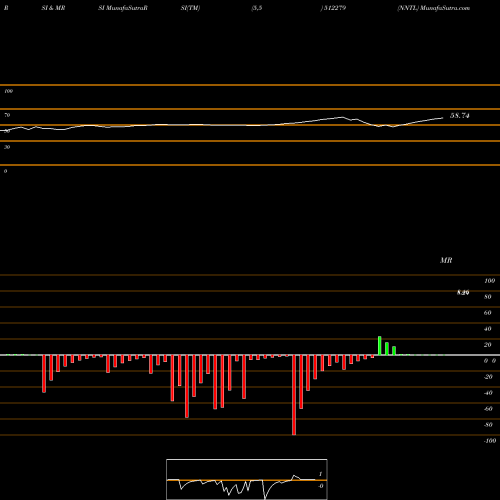The height and width of the screenshot is (500, 500).
Task: Click the MR right axis label 60
Action: point(488,313)
